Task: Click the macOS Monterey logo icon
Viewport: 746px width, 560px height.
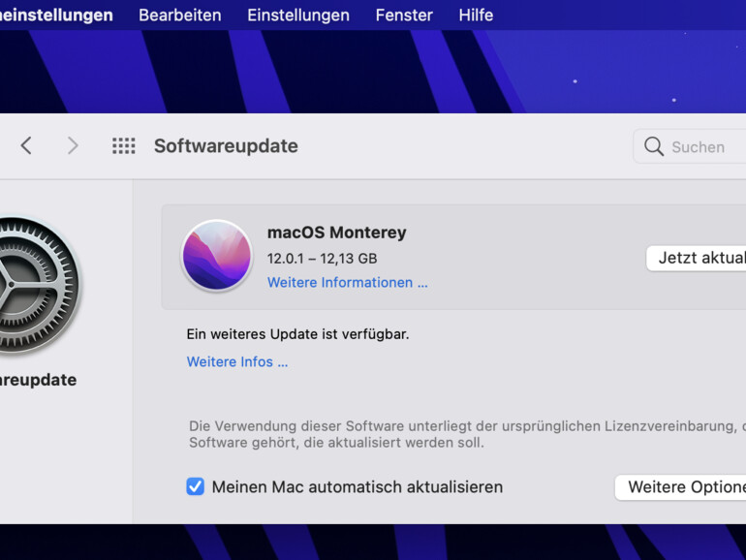Action: [217, 256]
